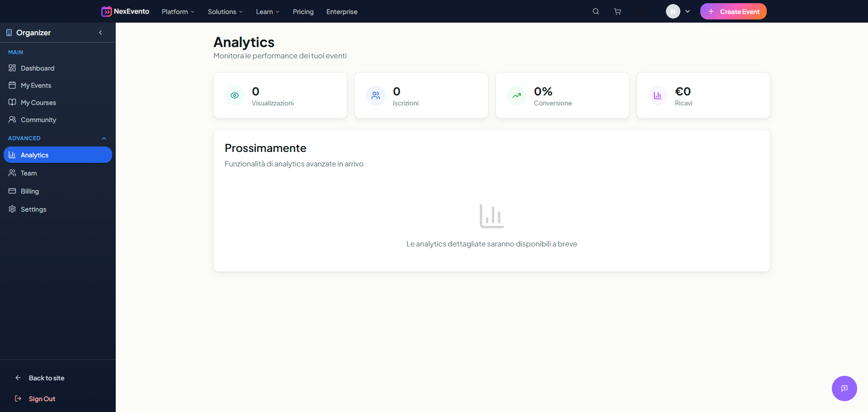The width and height of the screenshot is (868, 412).
Task: Open the chat support bubble
Action: [x=844, y=388]
